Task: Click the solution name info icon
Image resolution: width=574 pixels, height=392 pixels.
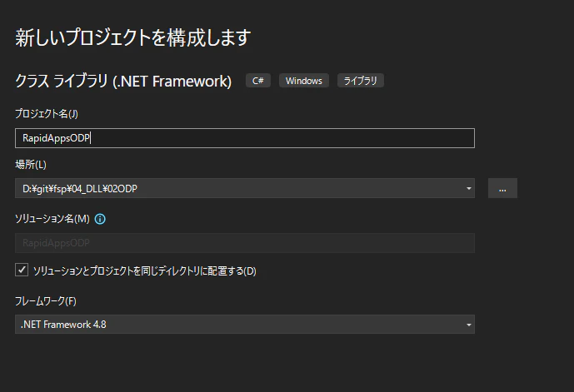Action: [x=100, y=219]
